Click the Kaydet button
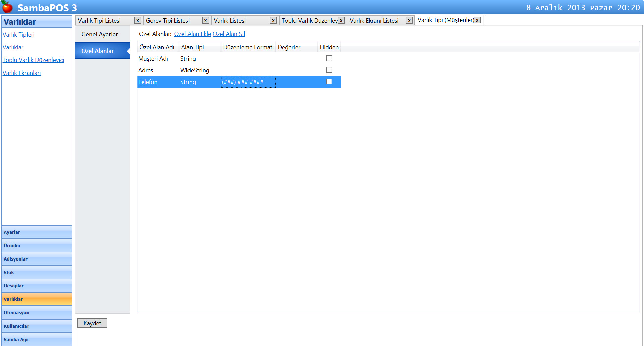Screen dimensions: 644x346 point(92,323)
